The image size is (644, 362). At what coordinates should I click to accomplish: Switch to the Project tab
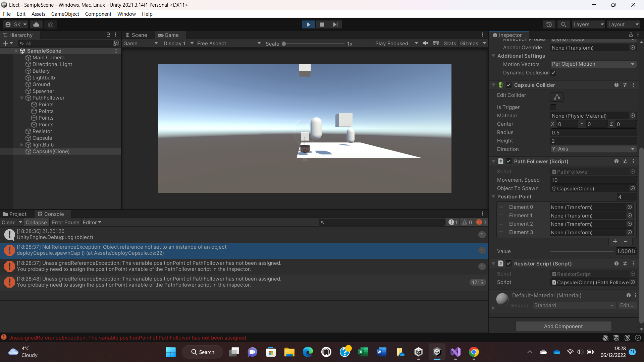[x=15, y=214]
